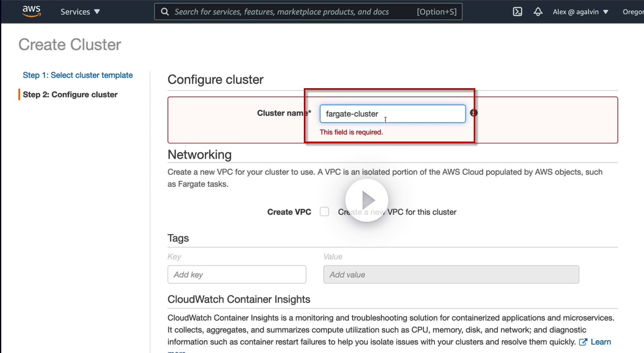This screenshot has height=353, width=644.
Task: Click the Add value tag field
Action: pos(451,274)
